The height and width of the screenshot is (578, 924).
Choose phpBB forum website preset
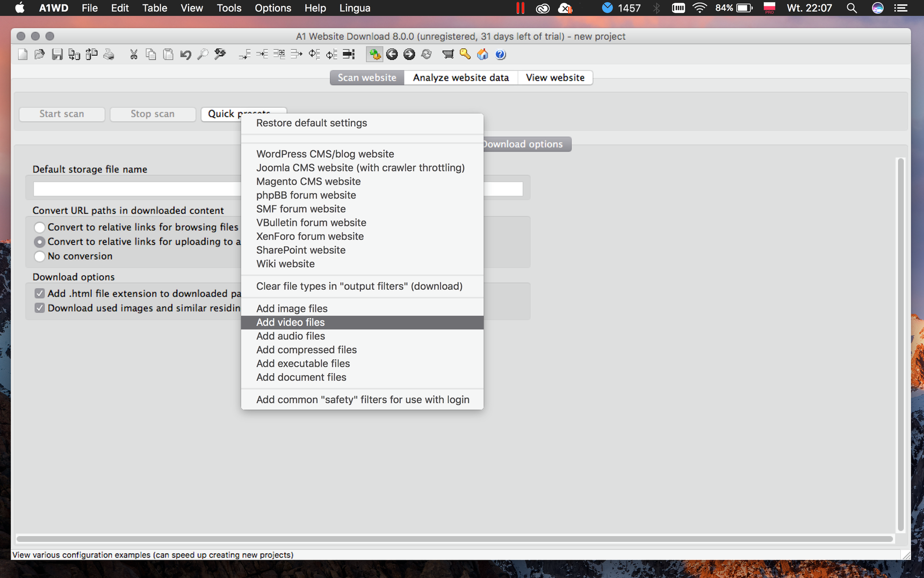tap(362, 195)
